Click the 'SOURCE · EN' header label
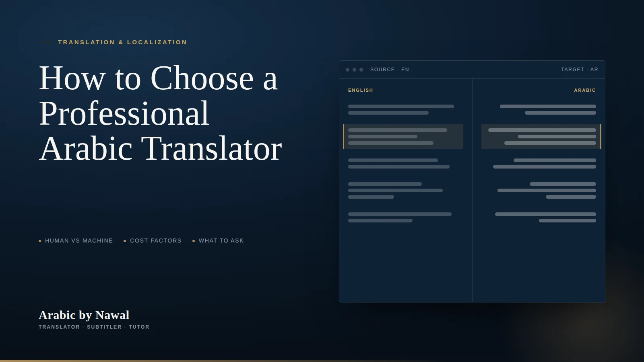Viewport: 644px width, 362px height. [390, 70]
